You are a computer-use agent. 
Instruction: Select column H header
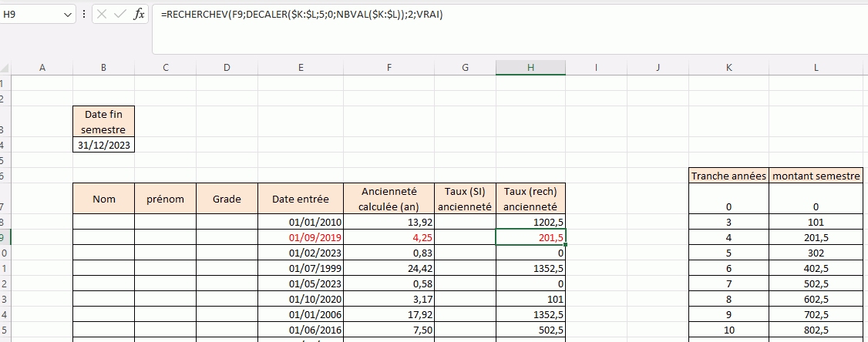pos(530,68)
